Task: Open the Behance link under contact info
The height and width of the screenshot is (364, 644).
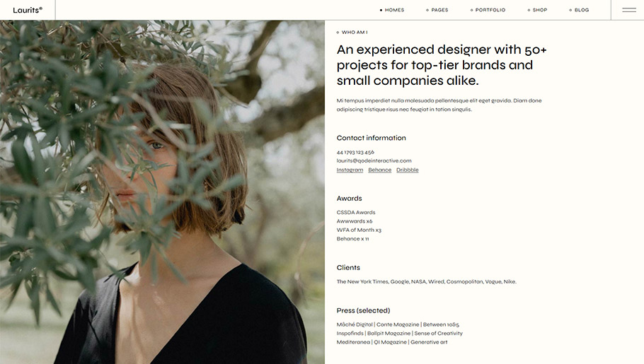Action: point(379,170)
